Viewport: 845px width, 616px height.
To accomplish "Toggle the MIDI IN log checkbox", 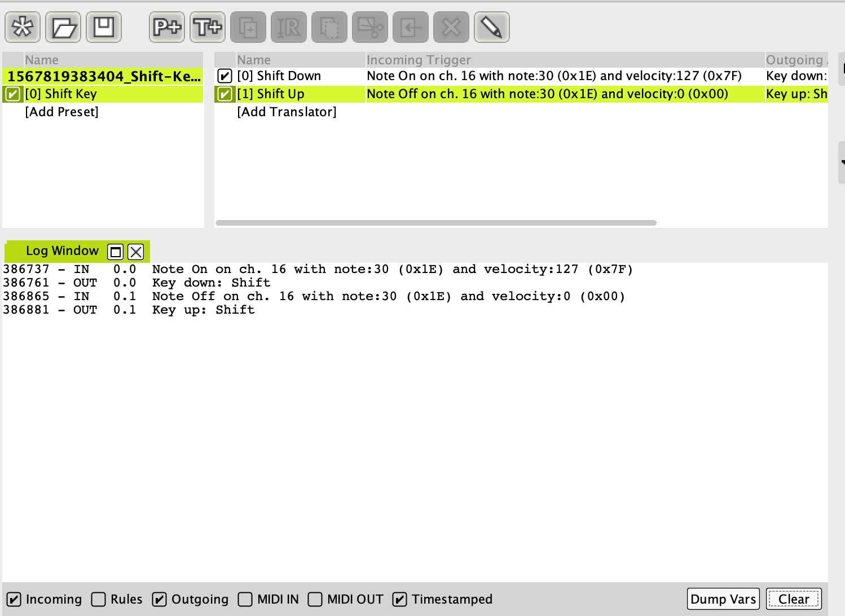I will pyautogui.click(x=245, y=599).
